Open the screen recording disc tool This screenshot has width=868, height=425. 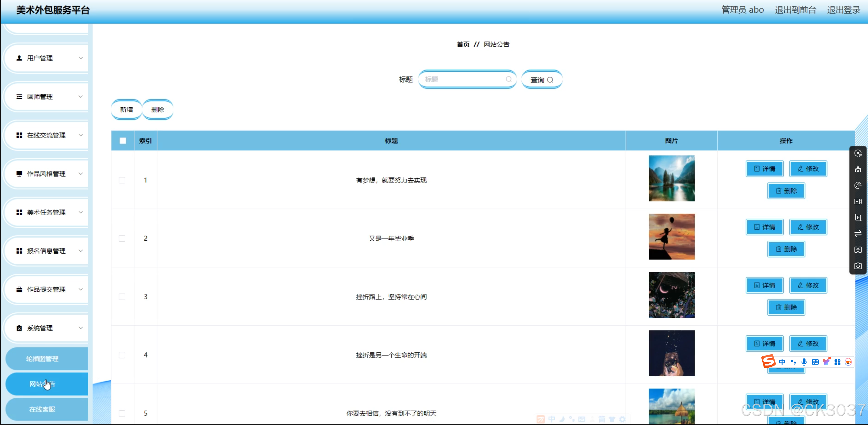858,153
